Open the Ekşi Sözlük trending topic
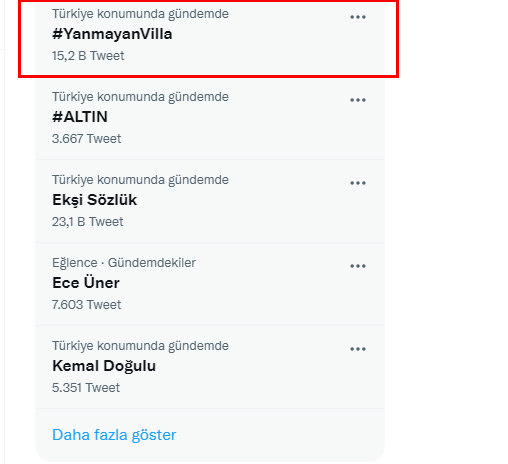The width and height of the screenshot is (508, 464). click(94, 200)
